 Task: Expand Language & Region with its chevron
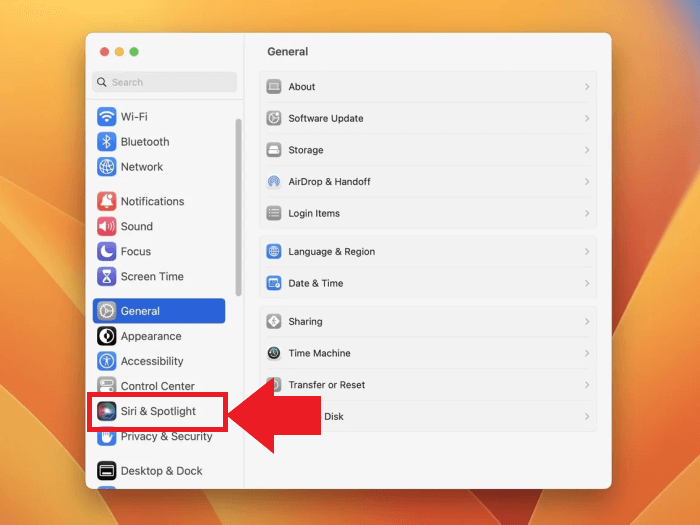tap(587, 251)
